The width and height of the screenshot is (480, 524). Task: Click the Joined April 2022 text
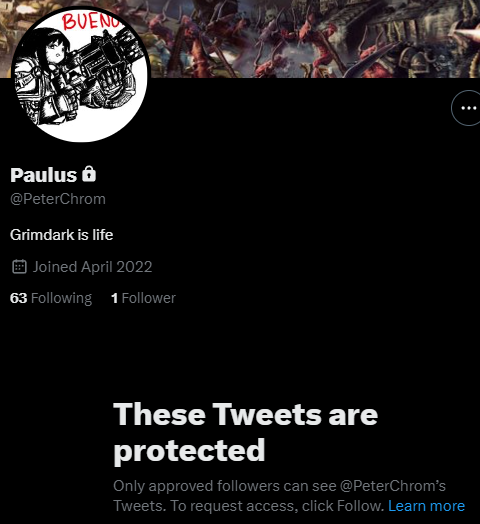coord(92,267)
